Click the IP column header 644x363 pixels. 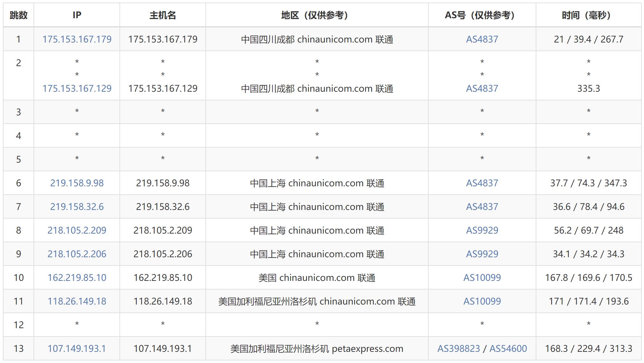[77, 15]
